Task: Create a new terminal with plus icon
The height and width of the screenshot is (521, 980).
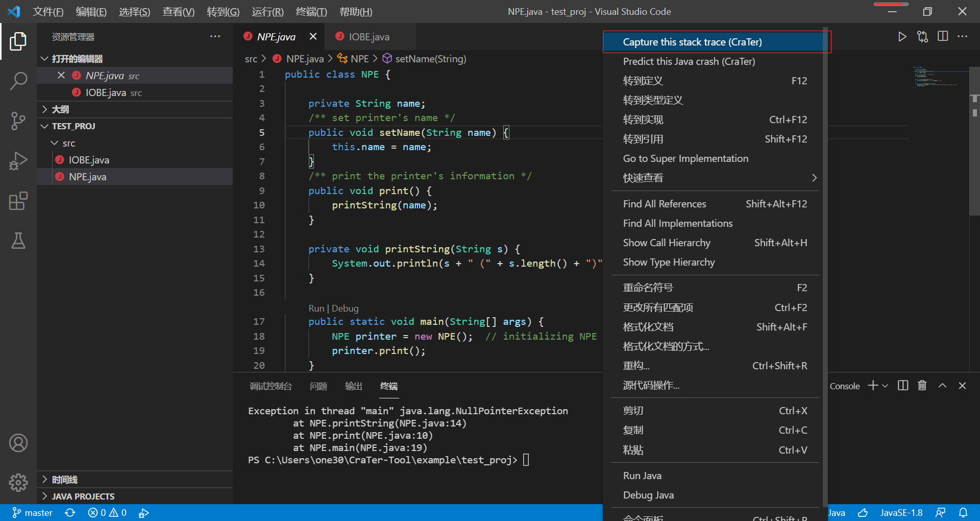Action: [873, 386]
